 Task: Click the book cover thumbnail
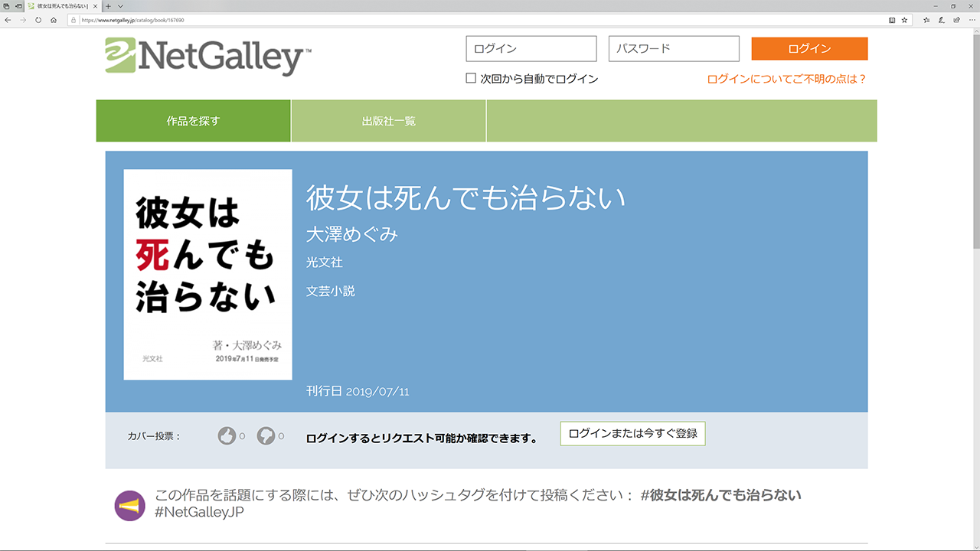pos(208,275)
